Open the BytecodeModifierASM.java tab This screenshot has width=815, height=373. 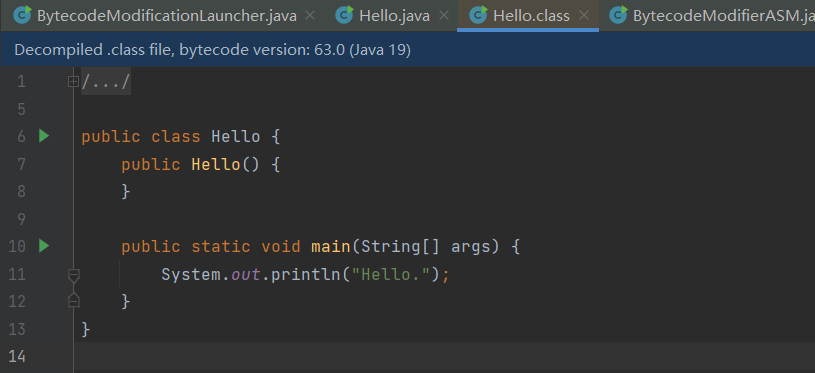pyautogui.click(x=723, y=16)
